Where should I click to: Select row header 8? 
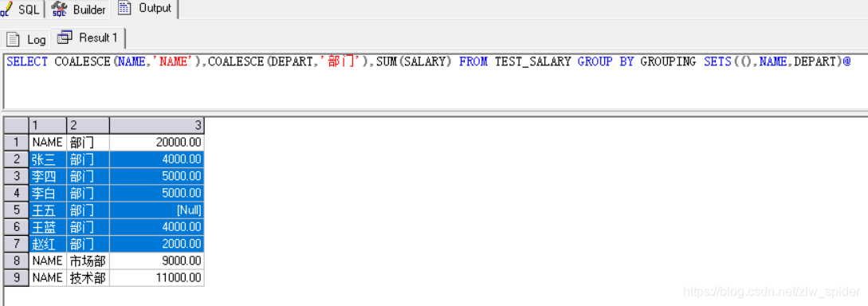click(16, 261)
